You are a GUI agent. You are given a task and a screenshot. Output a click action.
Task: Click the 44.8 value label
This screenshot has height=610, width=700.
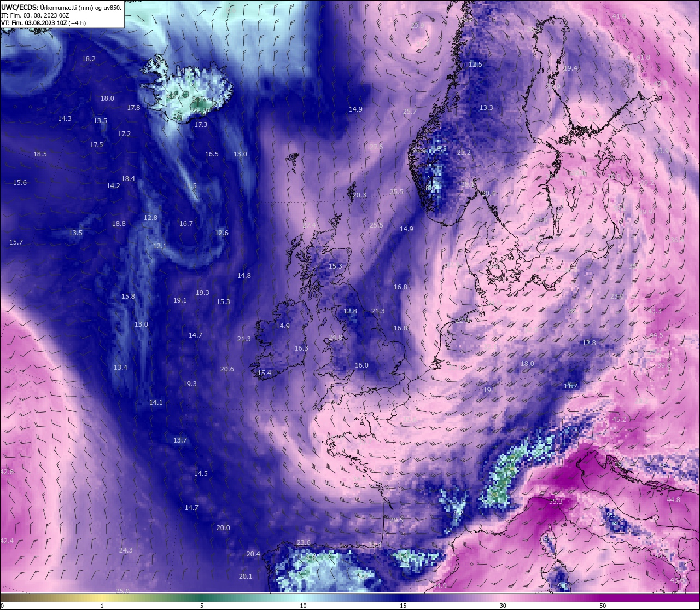pyautogui.click(x=673, y=499)
